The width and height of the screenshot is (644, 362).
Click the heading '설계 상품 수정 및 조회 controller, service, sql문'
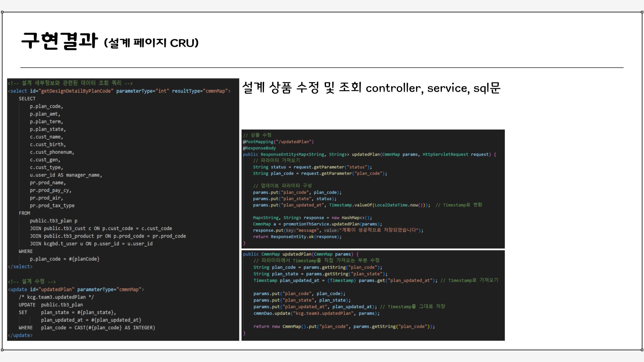(371, 87)
